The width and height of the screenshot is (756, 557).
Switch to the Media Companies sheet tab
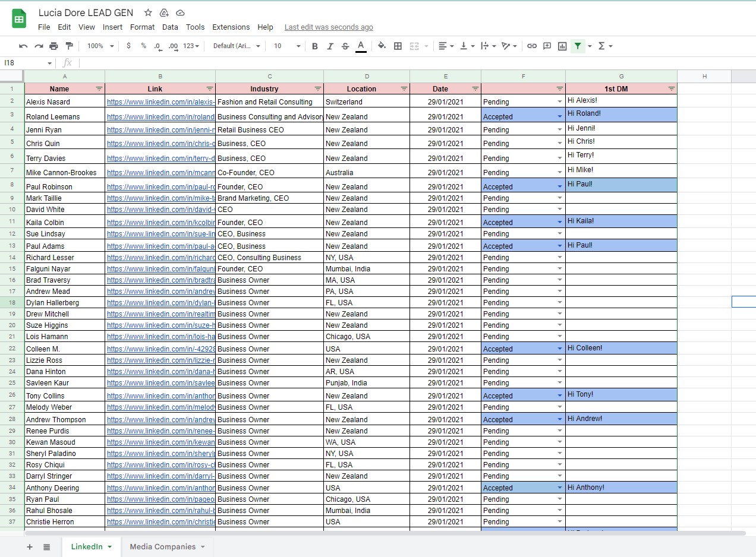click(162, 547)
